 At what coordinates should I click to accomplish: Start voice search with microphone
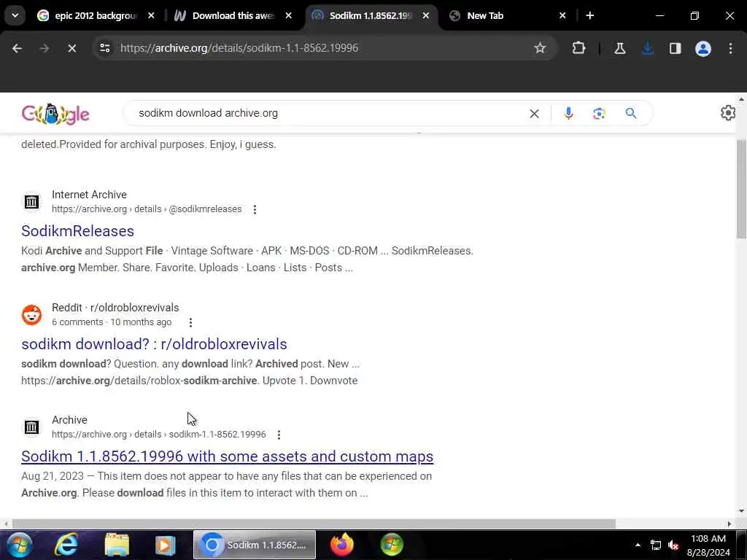[x=568, y=113]
